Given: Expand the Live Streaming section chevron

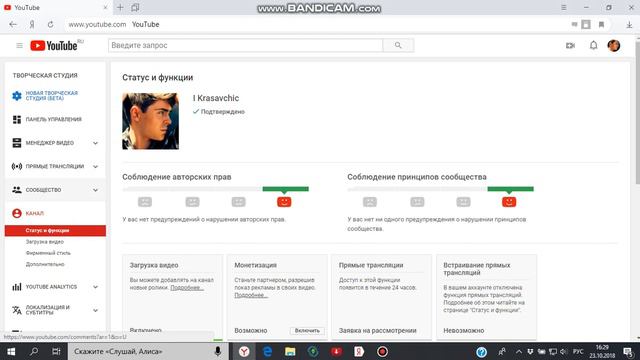Looking at the screenshot, I should pos(95,167).
